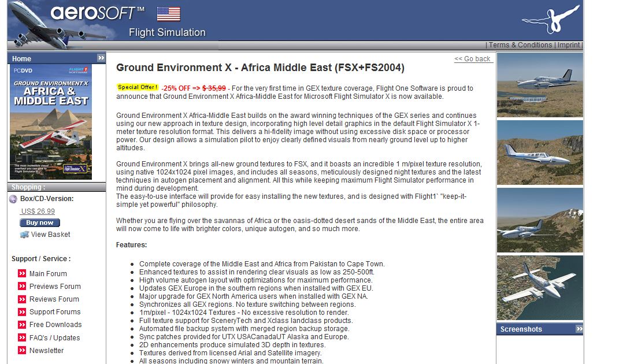The width and height of the screenshot is (623, 364).
Task: Click the red arrow icon beside Previews Forum
Action: (22, 286)
